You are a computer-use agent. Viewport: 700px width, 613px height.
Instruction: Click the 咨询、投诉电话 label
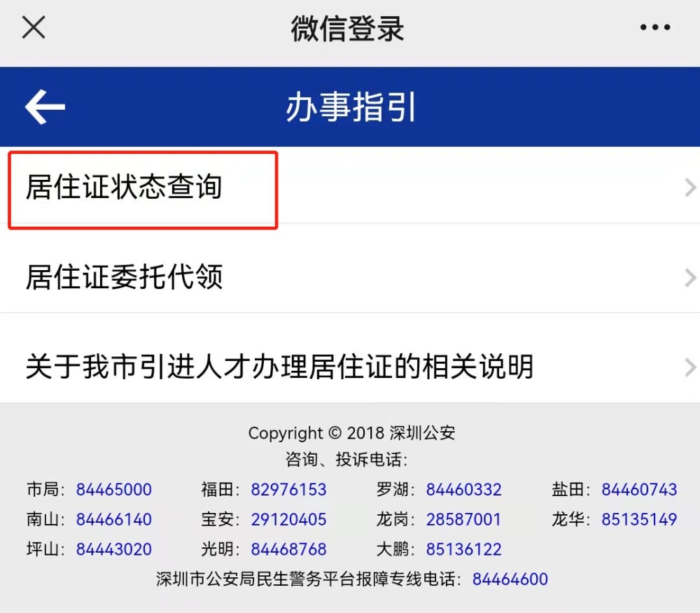[x=346, y=460]
